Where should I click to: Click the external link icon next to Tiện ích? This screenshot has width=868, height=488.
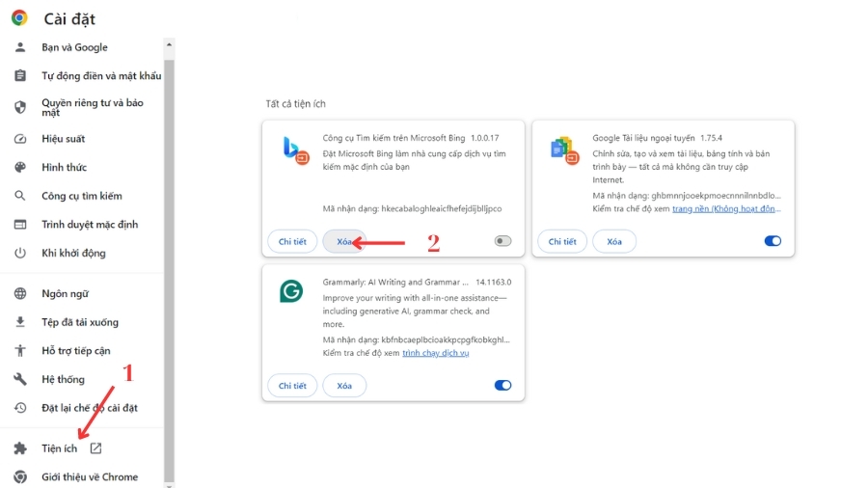pyautogui.click(x=95, y=448)
